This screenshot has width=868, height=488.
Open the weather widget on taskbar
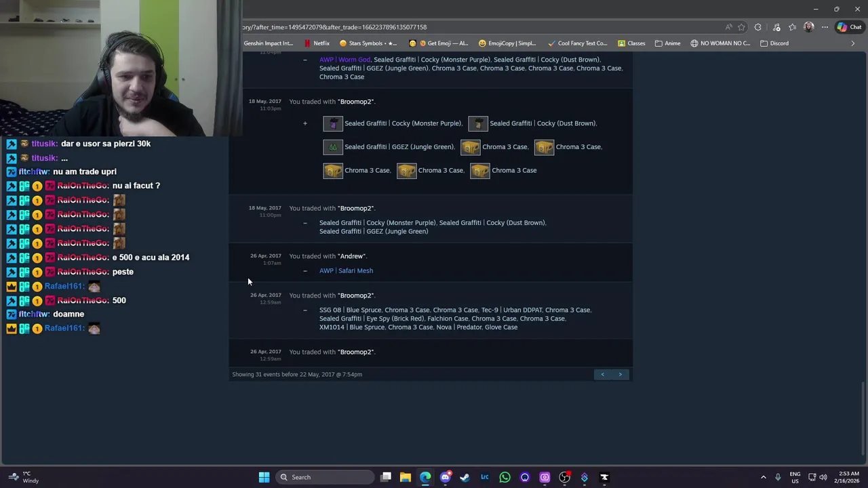(x=22, y=477)
